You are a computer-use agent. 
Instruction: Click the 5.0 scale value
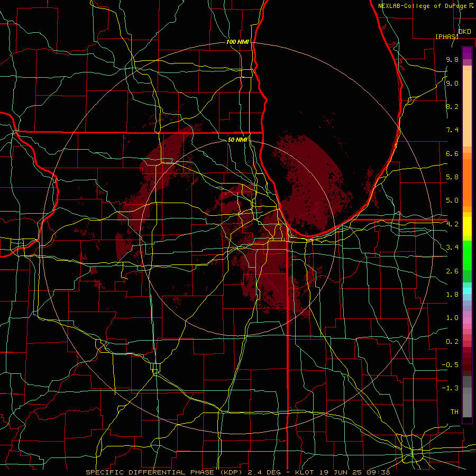pos(452,200)
